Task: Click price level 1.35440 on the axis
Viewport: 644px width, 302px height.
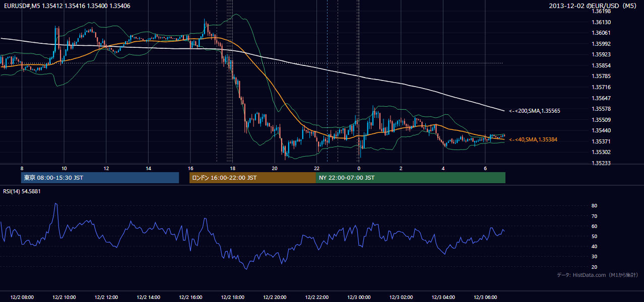Action: point(601,130)
